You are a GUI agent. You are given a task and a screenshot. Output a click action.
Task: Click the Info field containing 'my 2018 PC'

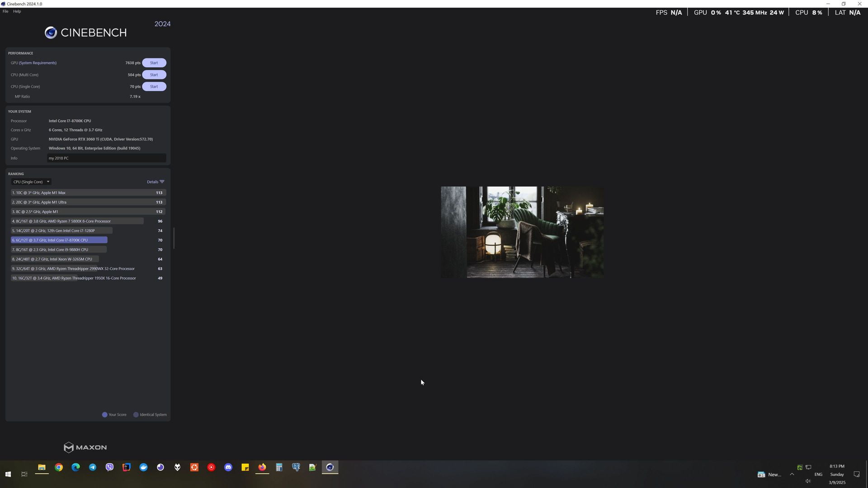(x=107, y=158)
